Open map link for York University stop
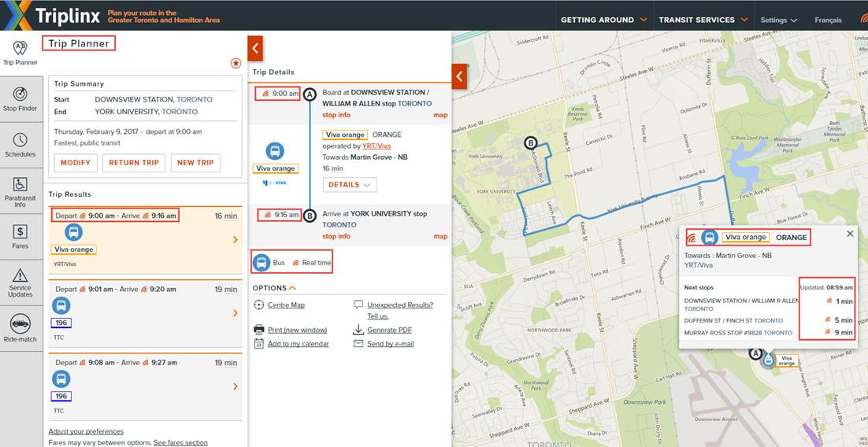 pyautogui.click(x=440, y=236)
